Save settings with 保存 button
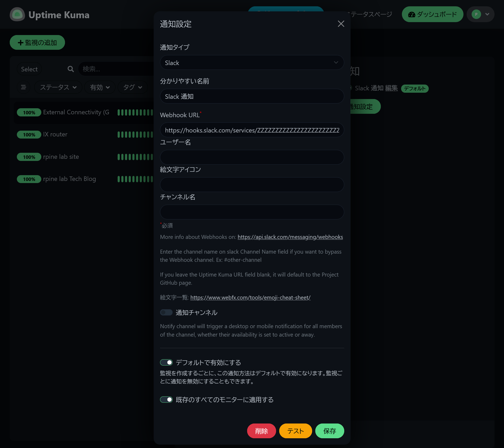This screenshot has height=448, width=504. point(330,431)
